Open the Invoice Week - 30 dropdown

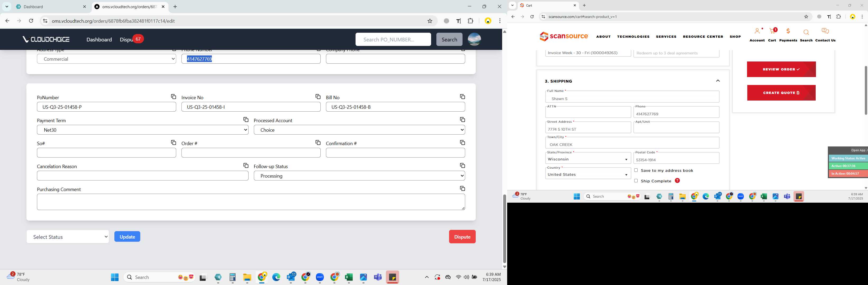point(588,53)
